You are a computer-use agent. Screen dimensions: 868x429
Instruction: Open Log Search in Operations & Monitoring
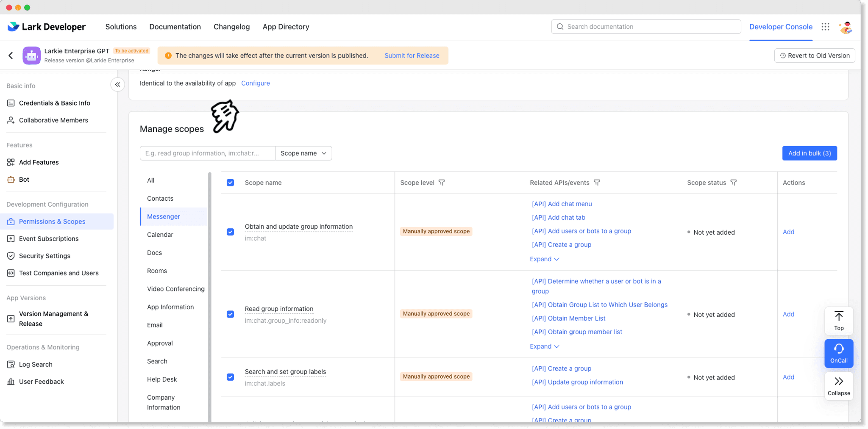36,364
